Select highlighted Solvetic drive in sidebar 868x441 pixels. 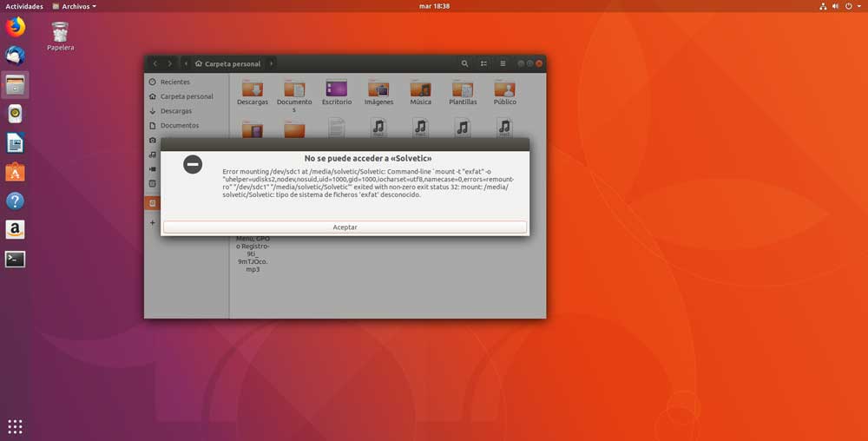(153, 203)
